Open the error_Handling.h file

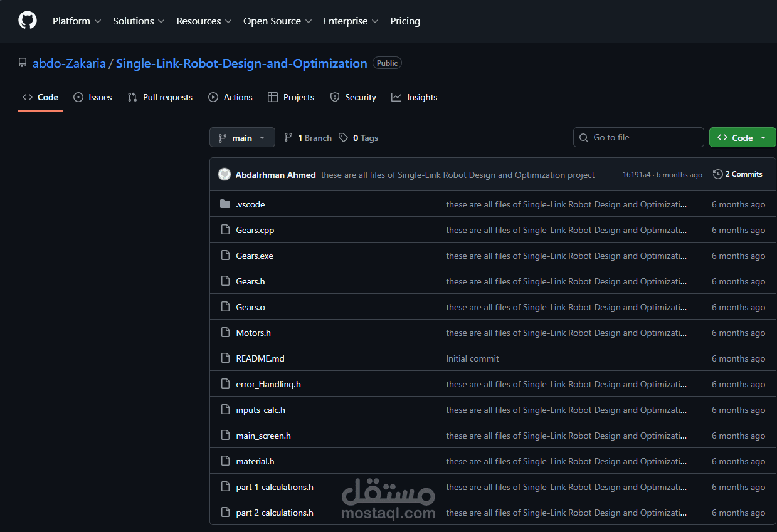click(268, 384)
